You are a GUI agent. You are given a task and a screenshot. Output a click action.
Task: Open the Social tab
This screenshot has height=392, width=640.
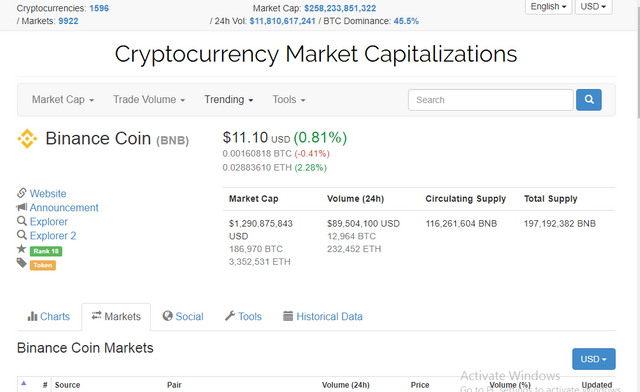(183, 316)
